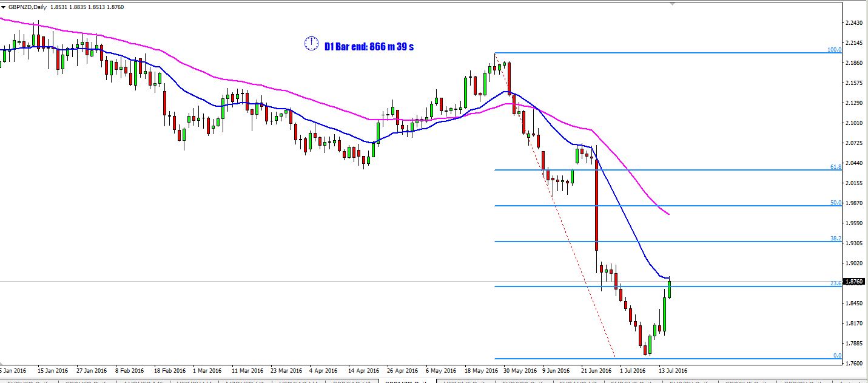Select the Fibonacci 0.0 level label

837,356
